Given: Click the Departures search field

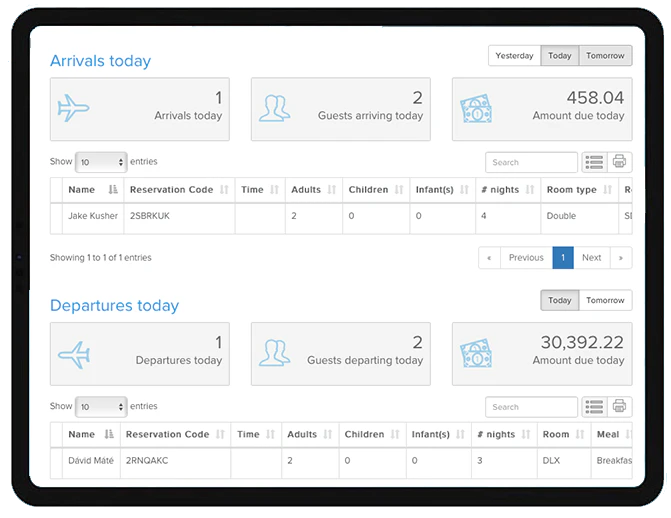Looking at the screenshot, I should (531, 407).
